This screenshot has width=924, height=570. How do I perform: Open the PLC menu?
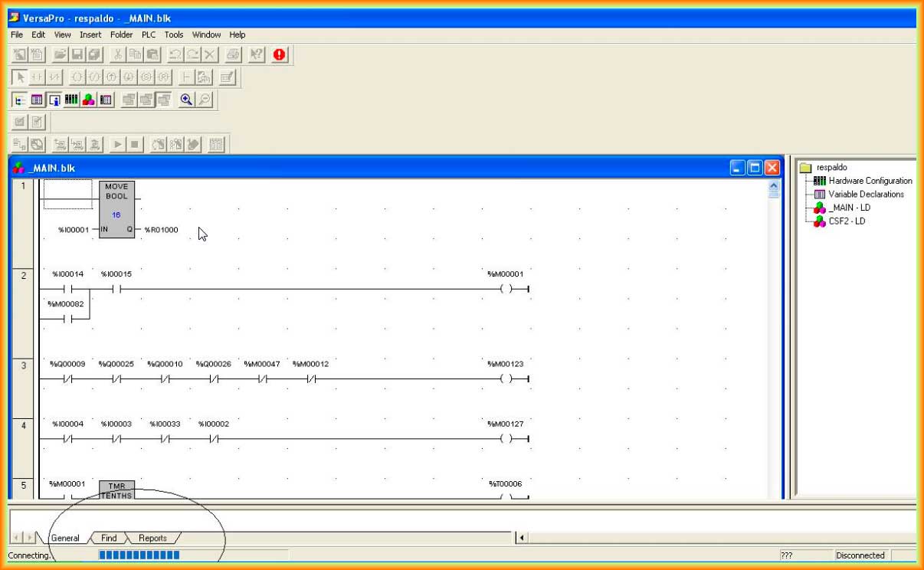pos(148,34)
